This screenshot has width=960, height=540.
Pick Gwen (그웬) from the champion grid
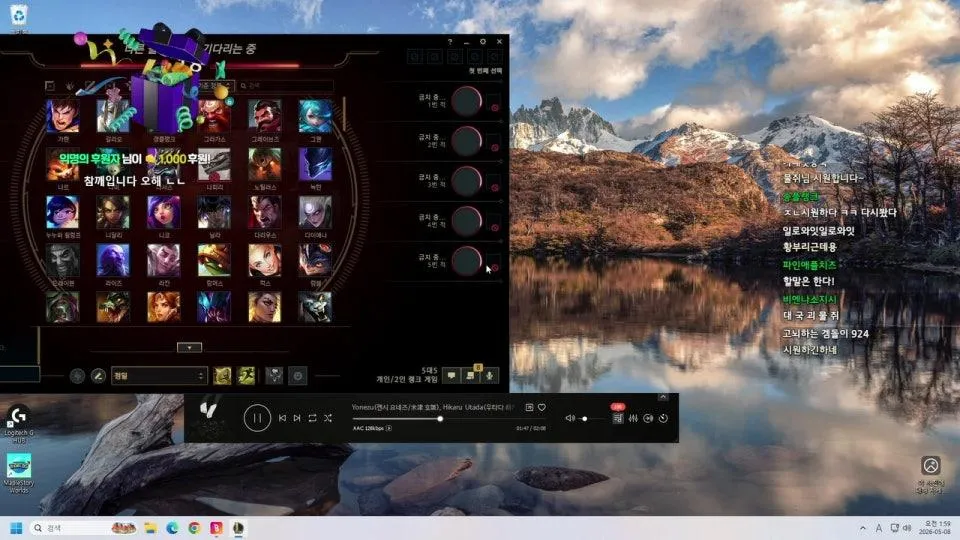tap(315, 116)
